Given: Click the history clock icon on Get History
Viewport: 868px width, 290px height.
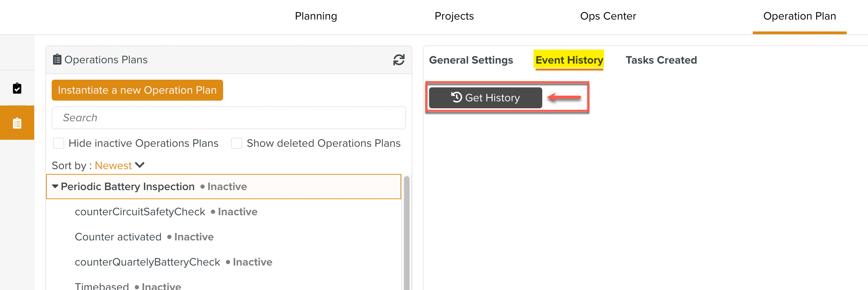Looking at the screenshot, I should pyautogui.click(x=457, y=97).
